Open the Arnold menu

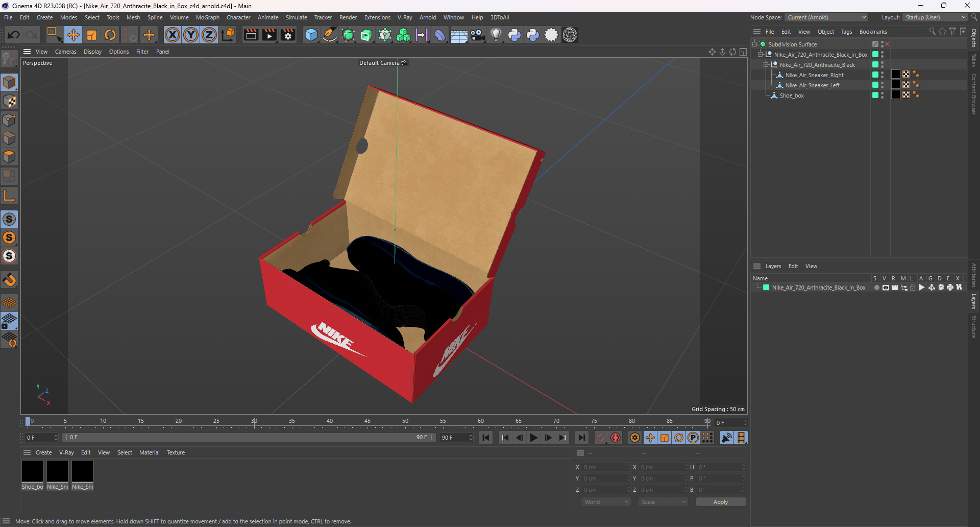point(428,17)
